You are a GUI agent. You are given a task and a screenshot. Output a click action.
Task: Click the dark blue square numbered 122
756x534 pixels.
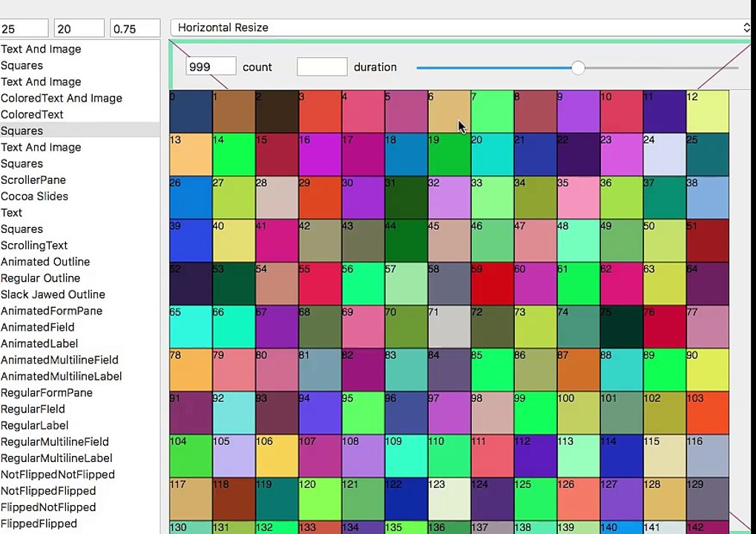pos(406,499)
